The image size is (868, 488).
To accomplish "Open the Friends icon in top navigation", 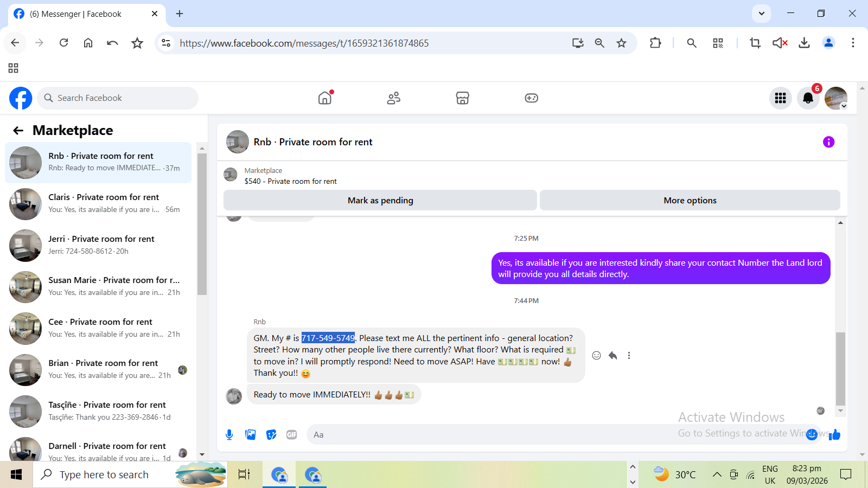I will (x=394, y=98).
